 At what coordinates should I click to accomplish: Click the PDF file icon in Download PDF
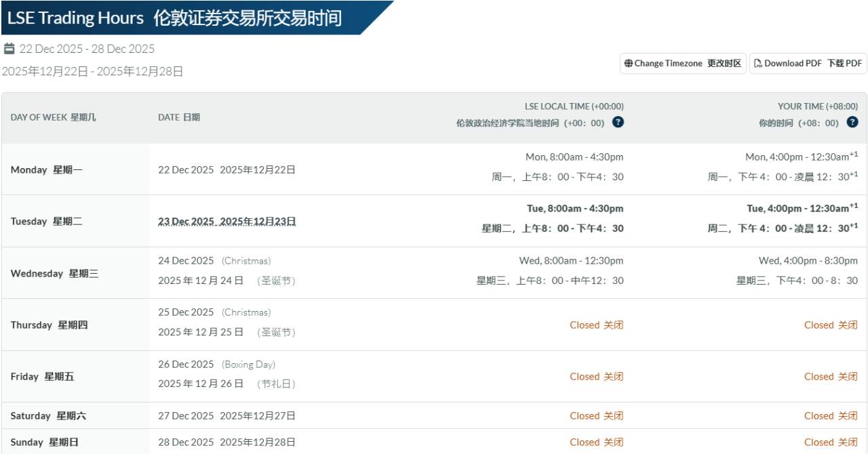click(758, 64)
